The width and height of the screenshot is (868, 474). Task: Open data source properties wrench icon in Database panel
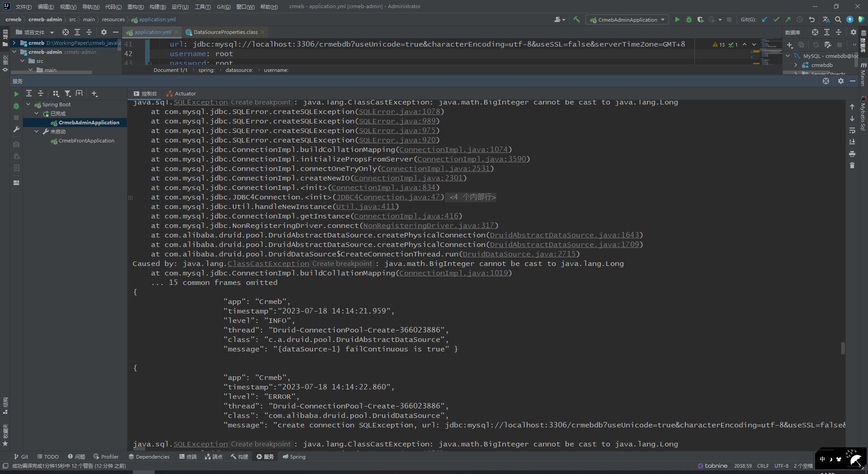tap(828, 45)
